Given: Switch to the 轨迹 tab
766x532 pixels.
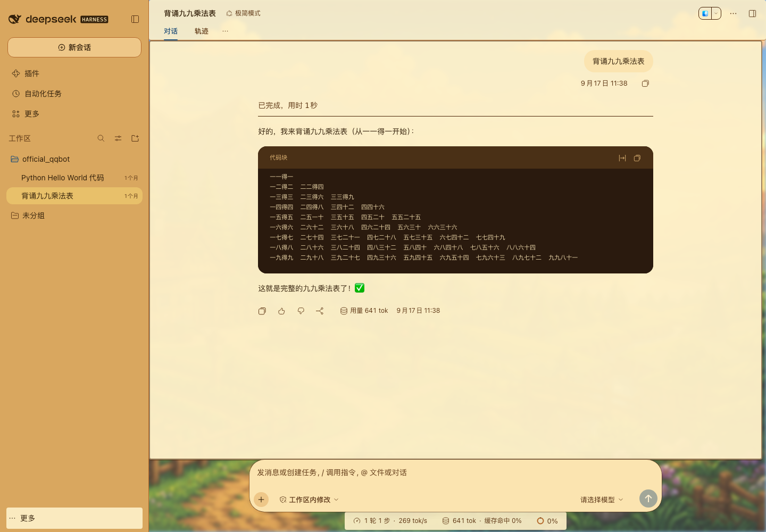Looking at the screenshot, I should click(202, 31).
